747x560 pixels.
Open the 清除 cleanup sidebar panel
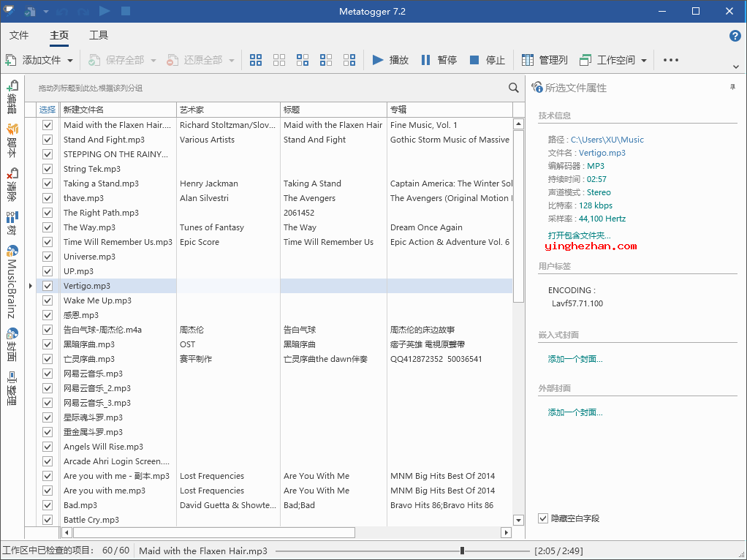(x=12, y=184)
